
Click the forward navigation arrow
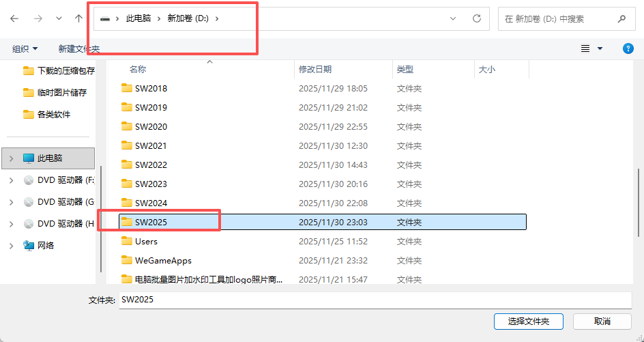38,18
